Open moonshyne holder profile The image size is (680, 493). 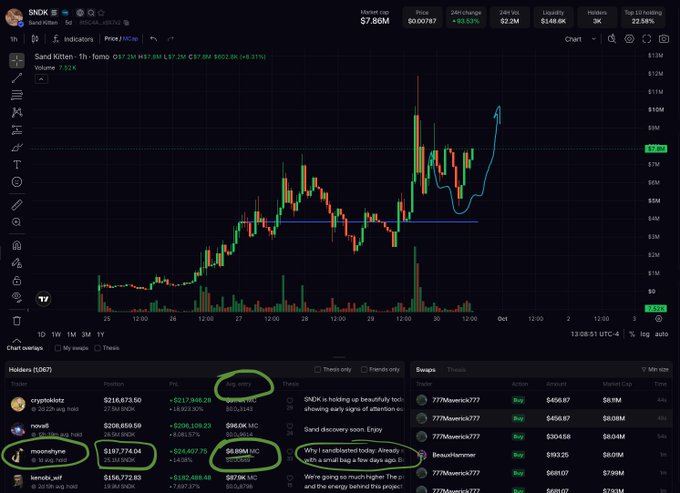pyautogui.click(x=48, y=451)
